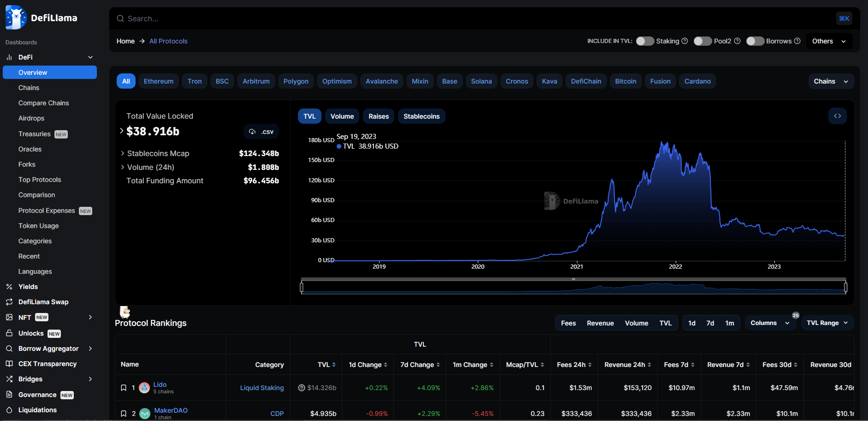Open the Liquid Staking category link

(262, 388)
